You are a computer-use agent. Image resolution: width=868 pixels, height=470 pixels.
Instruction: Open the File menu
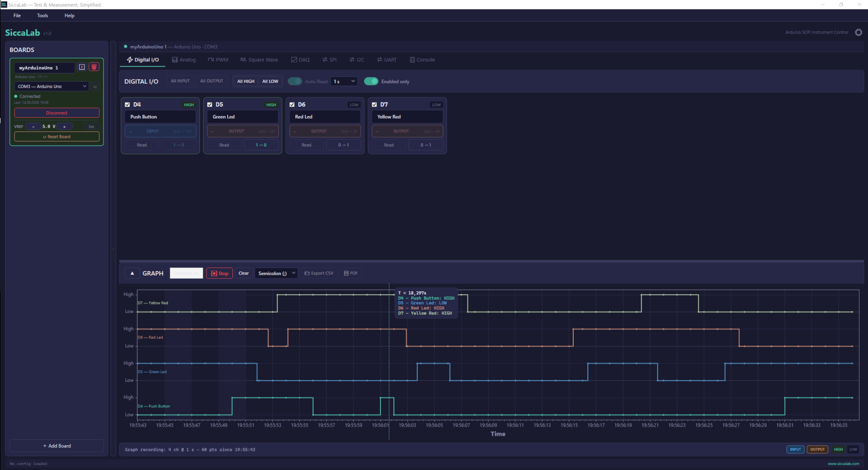[17, 16]
